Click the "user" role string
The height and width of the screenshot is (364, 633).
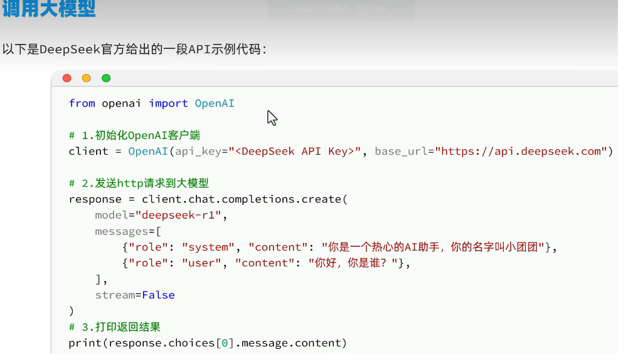coord(201,263)
